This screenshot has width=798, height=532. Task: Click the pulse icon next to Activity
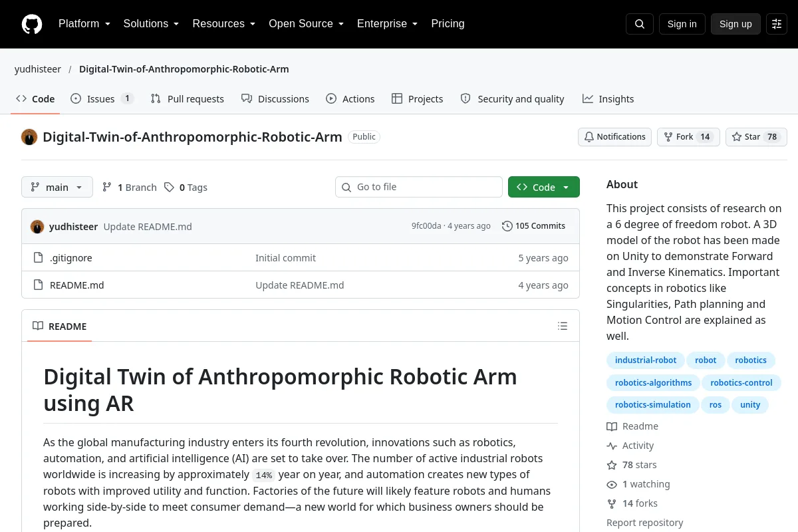coord(612,446)
